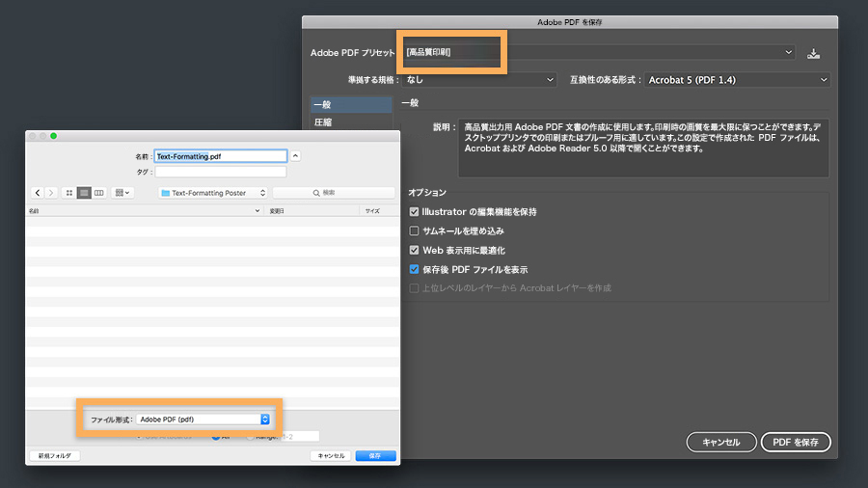868x488 pixels.
Task: Open the 互換性のある形式 dropdown
Action: [x=738, y=80]
